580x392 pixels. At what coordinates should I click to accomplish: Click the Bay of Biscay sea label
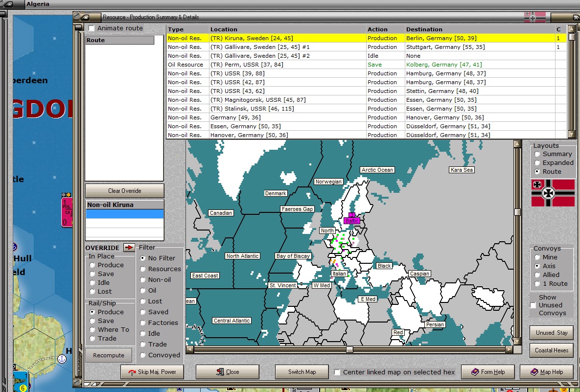(293, 256)
